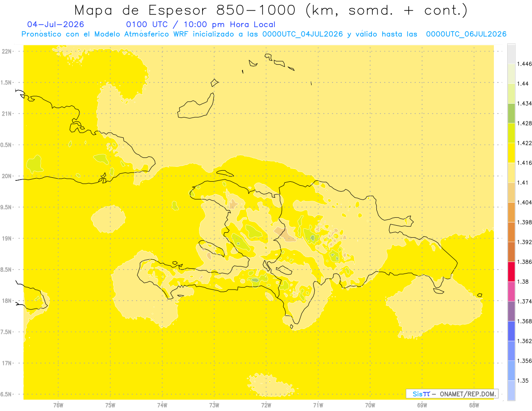Select the legend value "1.434"
The image size is (532, 411).
pos(524,103)
